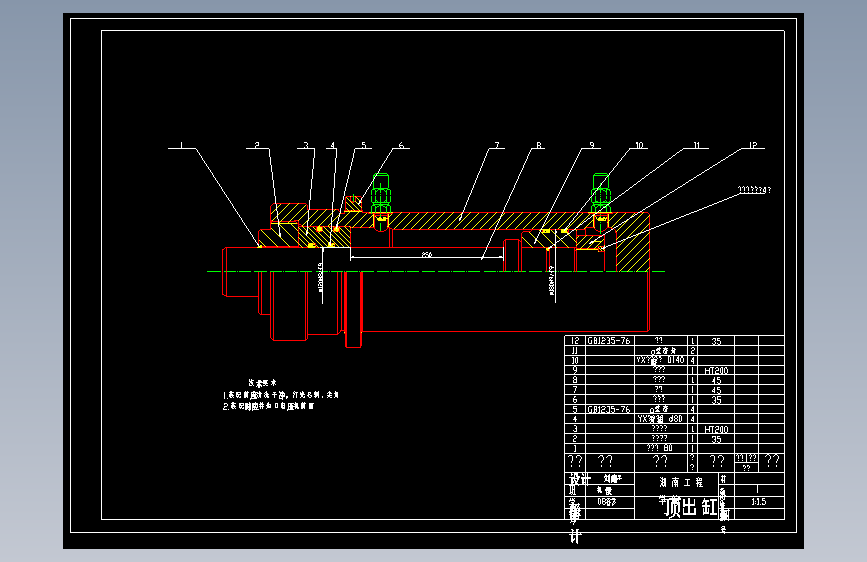The image size is (867, 562).
Task: Click the drawing title 顶出缸
Action: point(691,507)
